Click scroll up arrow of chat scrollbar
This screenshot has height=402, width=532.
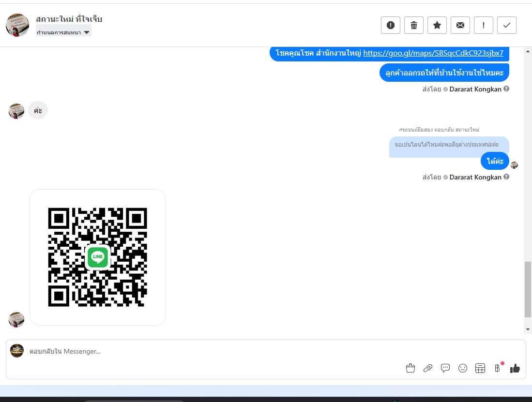tap(528, 52)
